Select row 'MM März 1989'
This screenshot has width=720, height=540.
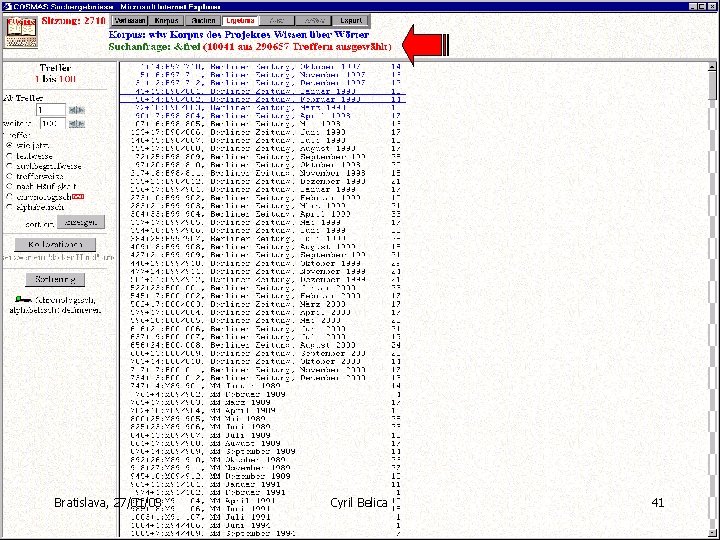tap(265, 403)
